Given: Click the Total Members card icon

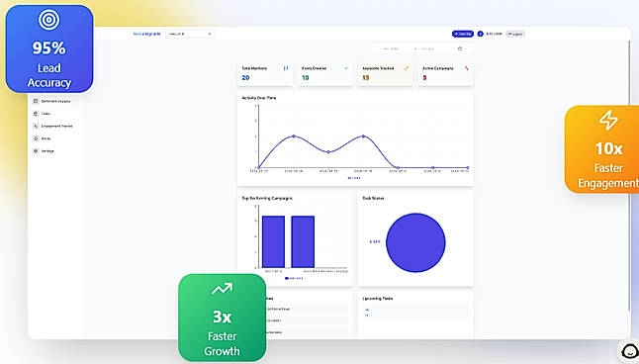Looking at the screenshot, I should pyautogui.click(x=286, y=68).
